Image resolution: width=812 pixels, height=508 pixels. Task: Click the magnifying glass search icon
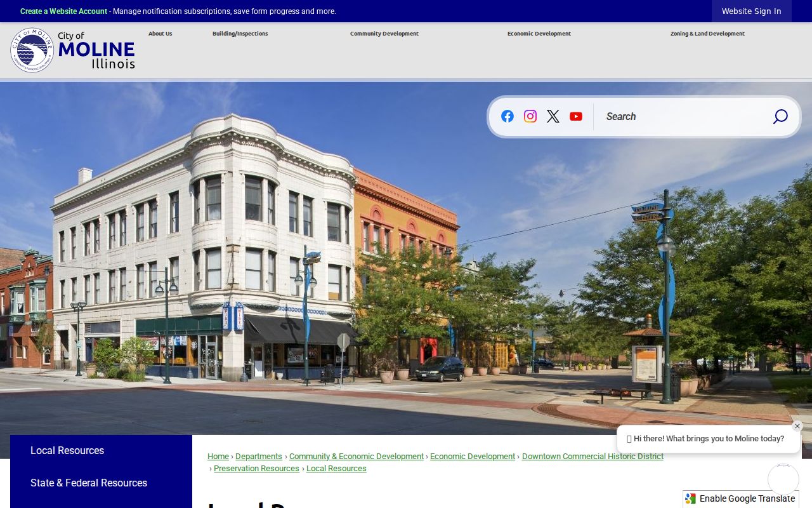(780, 117)
